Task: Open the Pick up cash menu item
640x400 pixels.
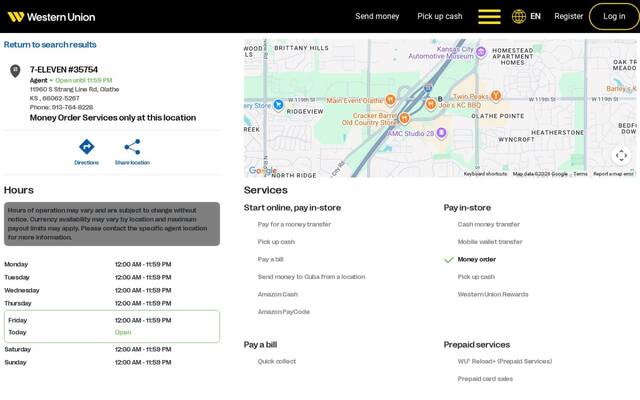Action: tap(440, 16)
